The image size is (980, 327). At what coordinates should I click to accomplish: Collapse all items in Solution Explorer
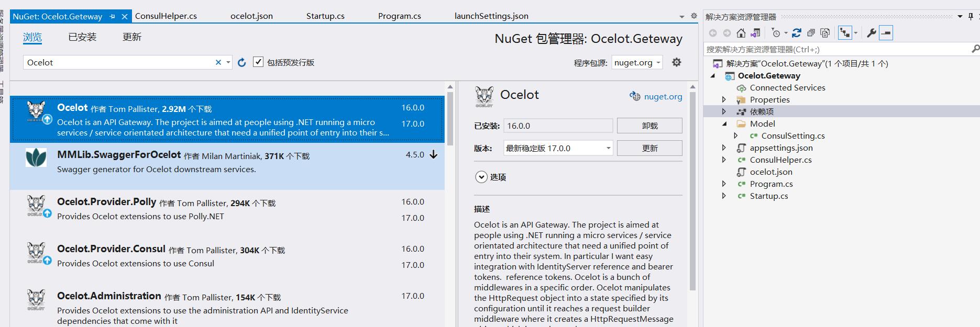coord(811,33)
